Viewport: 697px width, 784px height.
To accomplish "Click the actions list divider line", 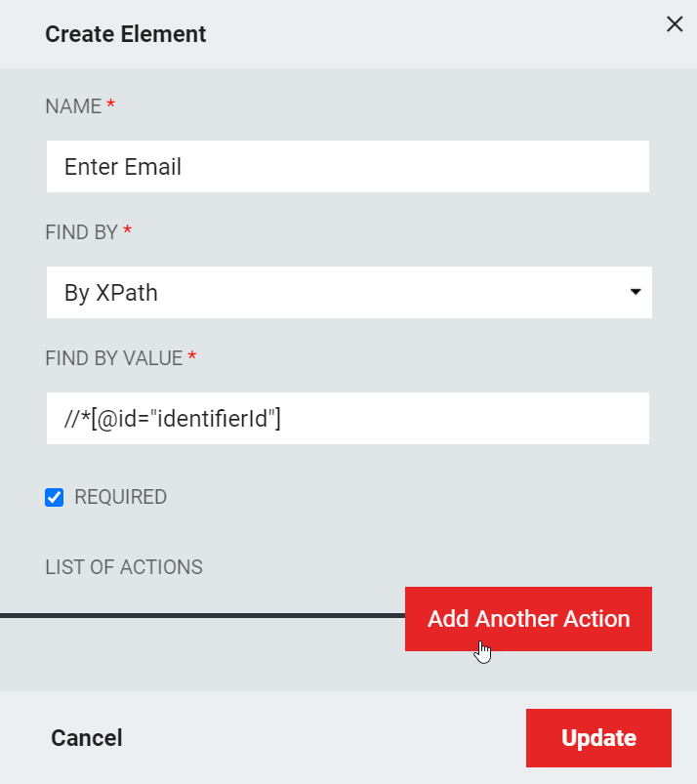I will [202, 615].
